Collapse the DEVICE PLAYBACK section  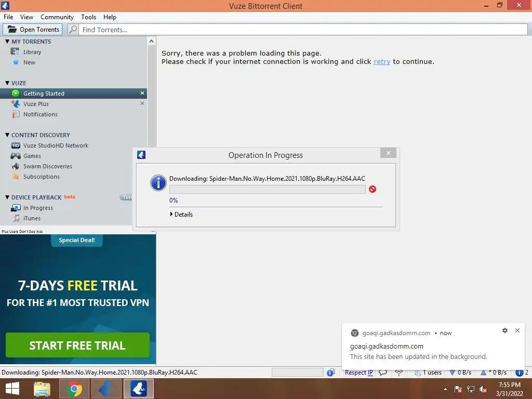click(7, 197)
